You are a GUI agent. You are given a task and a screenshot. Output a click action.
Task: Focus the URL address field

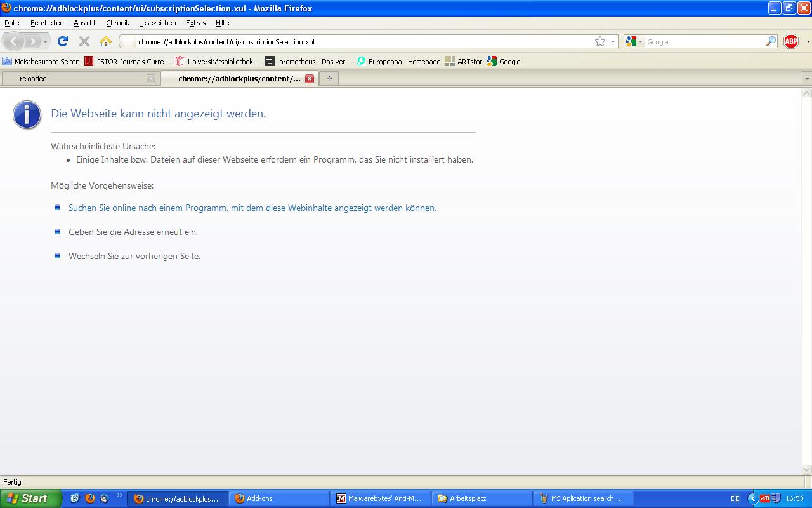tap(365, 42)
